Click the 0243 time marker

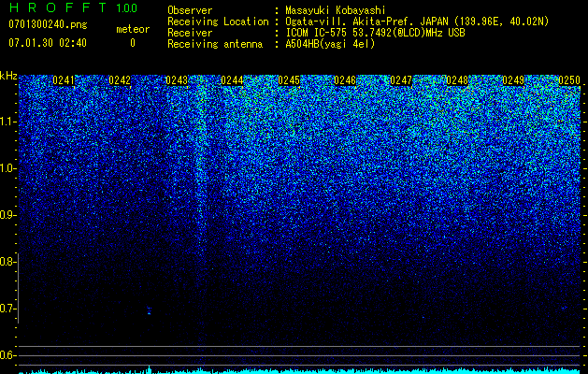177,80
